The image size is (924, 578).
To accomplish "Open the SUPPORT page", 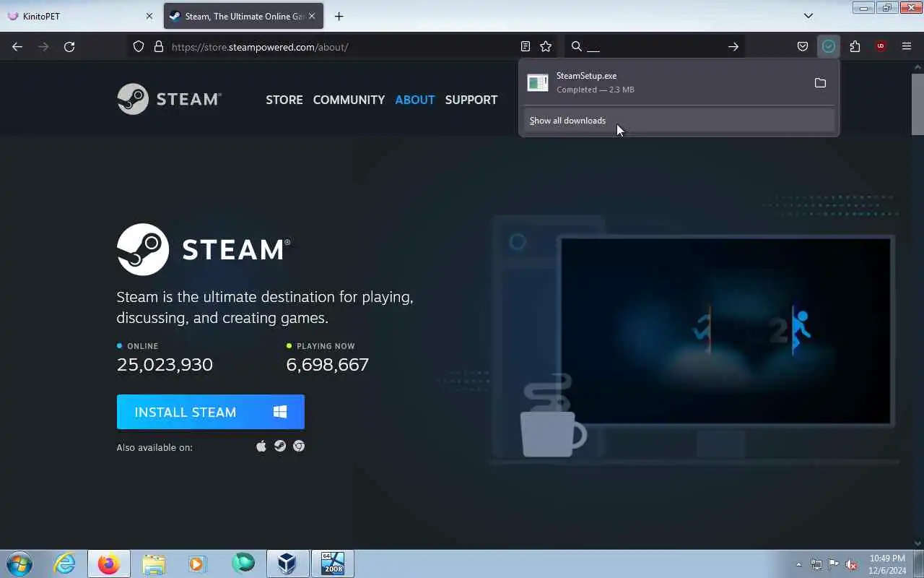I will (x=471, y=100).
